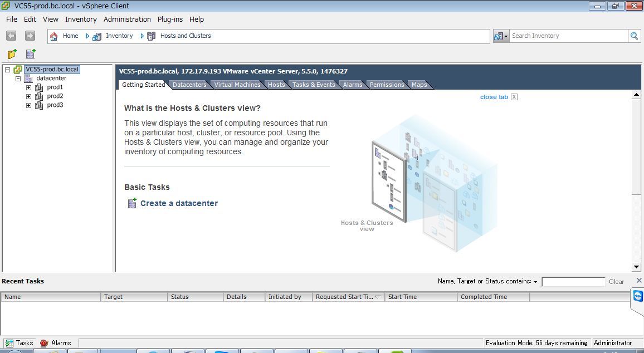Click the prod3 cluster icon
Screen dimensions: 644x353
(x=39, y=105)
